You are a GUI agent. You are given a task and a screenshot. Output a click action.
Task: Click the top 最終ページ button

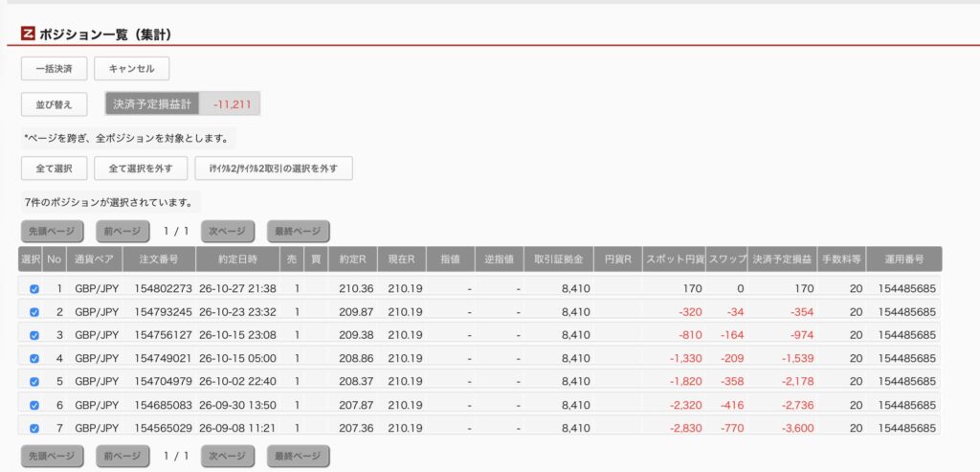pos(299,232)
